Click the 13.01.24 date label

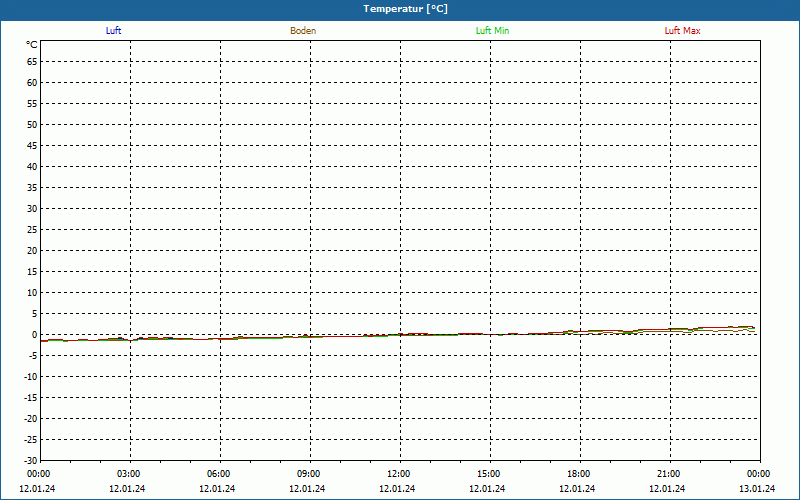[757, 489]
